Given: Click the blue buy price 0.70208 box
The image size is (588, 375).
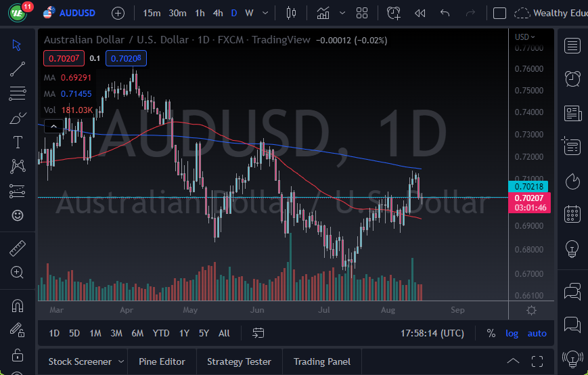Looking at the screenshot, I should click(x=126, y=58).
